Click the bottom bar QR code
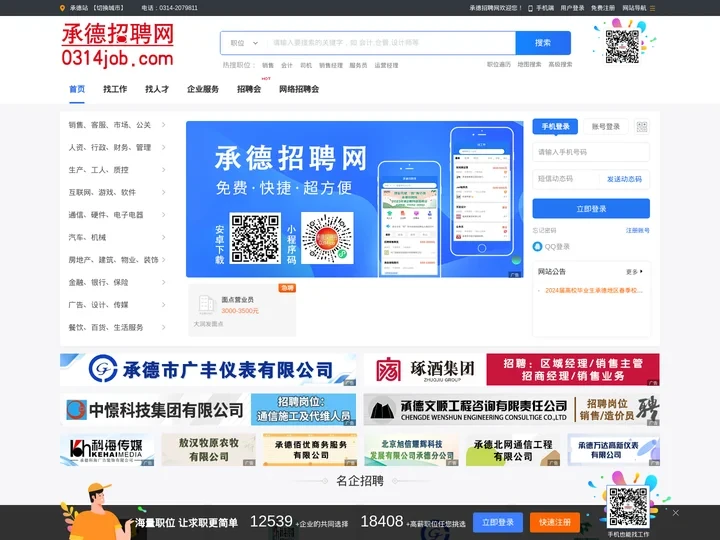The height and width of the screenshot is (540, 720). 628,507
